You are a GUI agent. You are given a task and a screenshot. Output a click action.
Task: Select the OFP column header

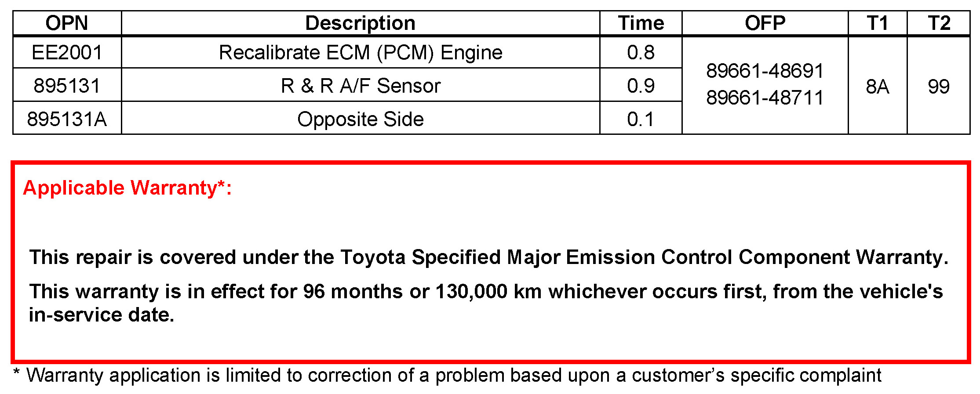[765, 23]
